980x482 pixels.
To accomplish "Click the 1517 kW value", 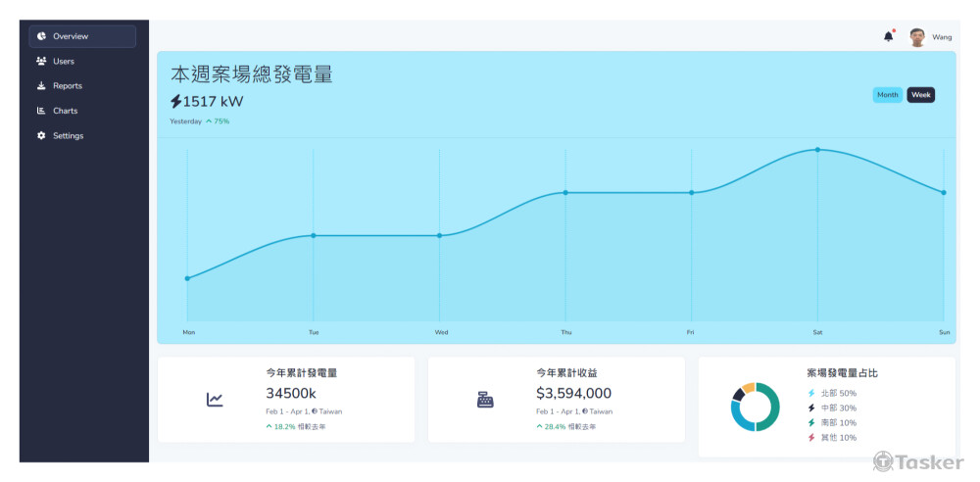I will click(213, 101).
